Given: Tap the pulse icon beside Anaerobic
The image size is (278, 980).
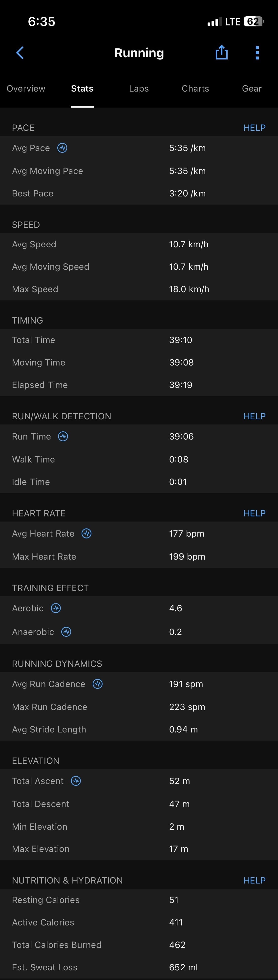Looking at the screenshot, I should 66,632.
